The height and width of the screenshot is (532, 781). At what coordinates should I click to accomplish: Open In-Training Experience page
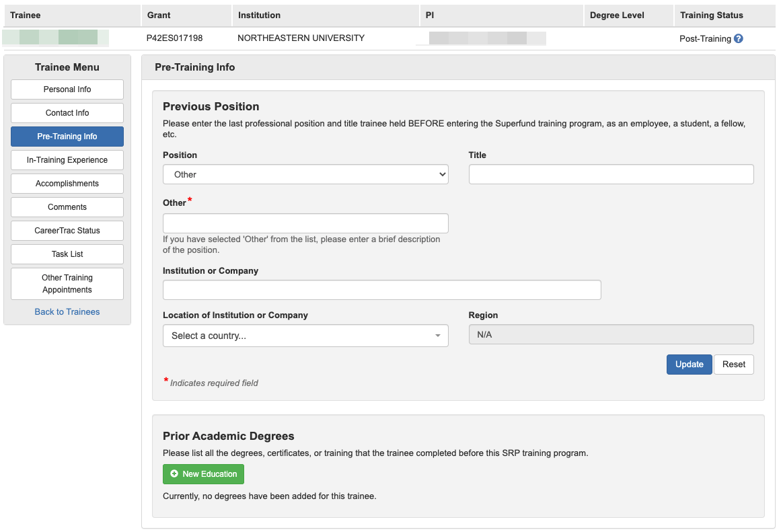point(67,160)
